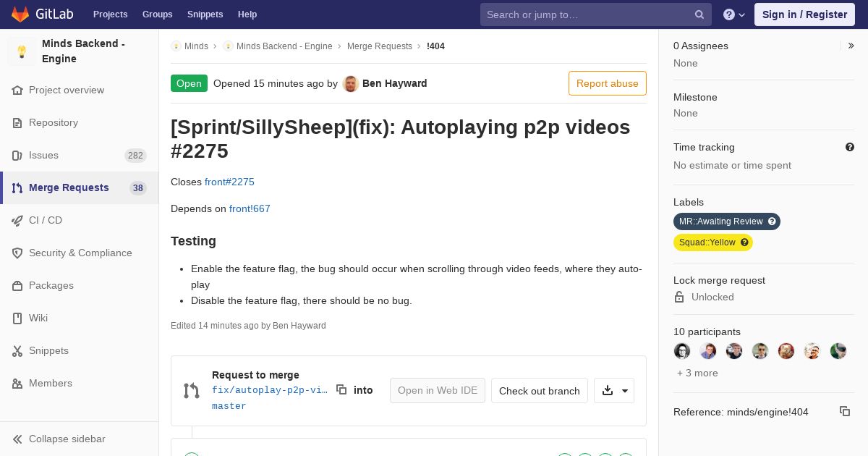
Task: Click the !404 breadcrumb
Action: pos(435,46)
